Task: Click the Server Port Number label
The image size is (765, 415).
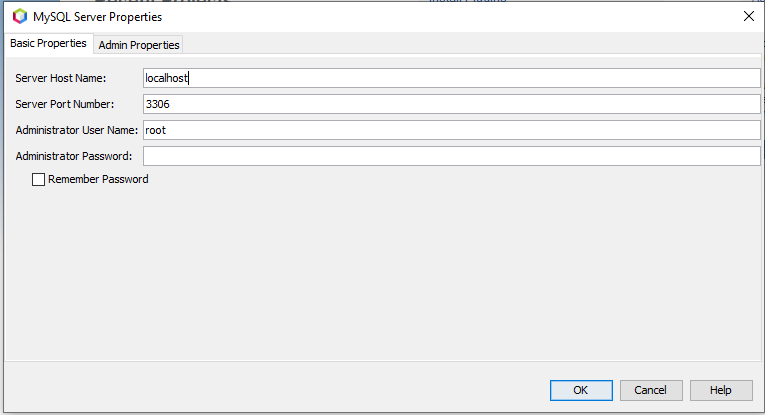Action: pos(64,104)
